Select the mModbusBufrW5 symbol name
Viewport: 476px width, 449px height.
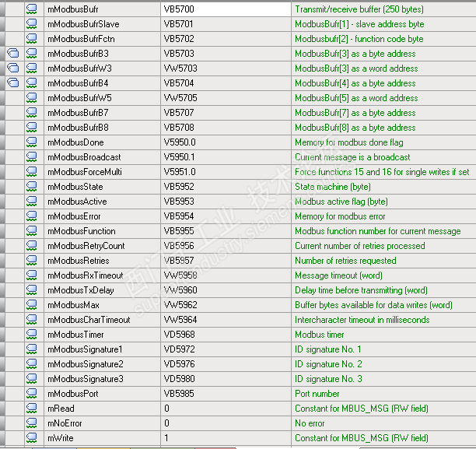tap(79, 98)
